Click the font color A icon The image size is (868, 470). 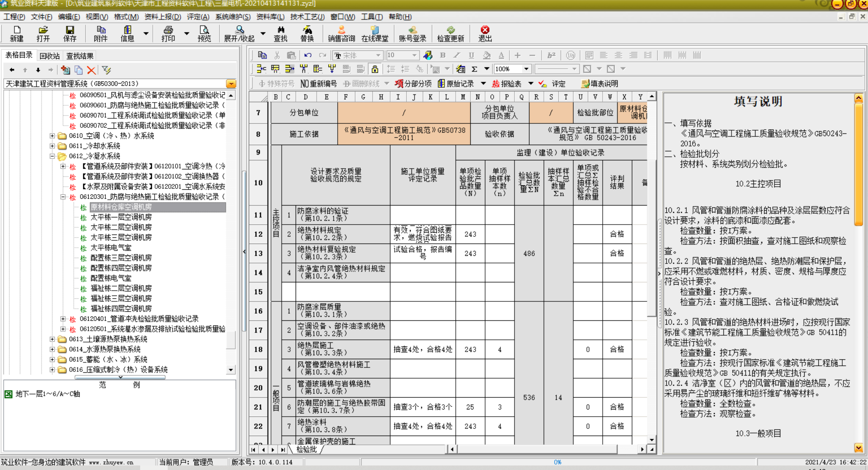click(501, 55)
